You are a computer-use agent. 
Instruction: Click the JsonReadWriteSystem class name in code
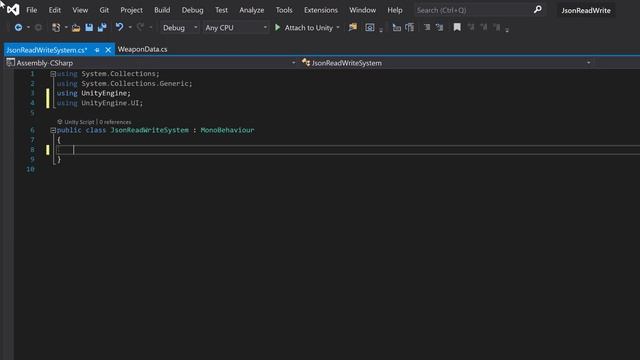(x=149, y=130)
